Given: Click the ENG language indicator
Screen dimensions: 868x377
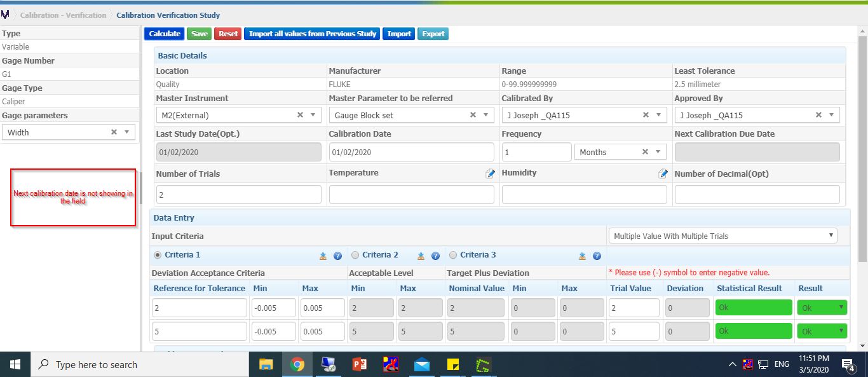Looking at the screenshot, I should coord(782,364).
